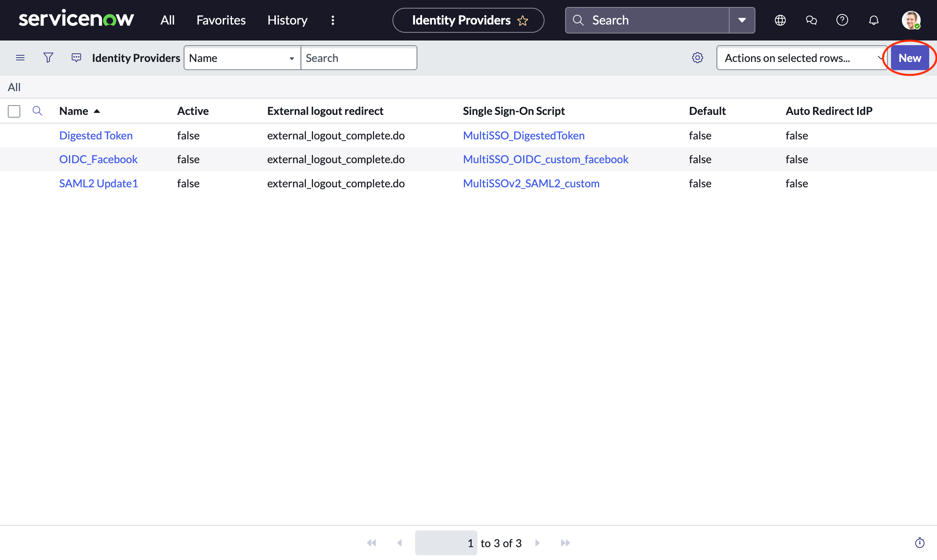
Task: Open the notifications bell icon
Action: pyautogui.click(x=873, y=20)
